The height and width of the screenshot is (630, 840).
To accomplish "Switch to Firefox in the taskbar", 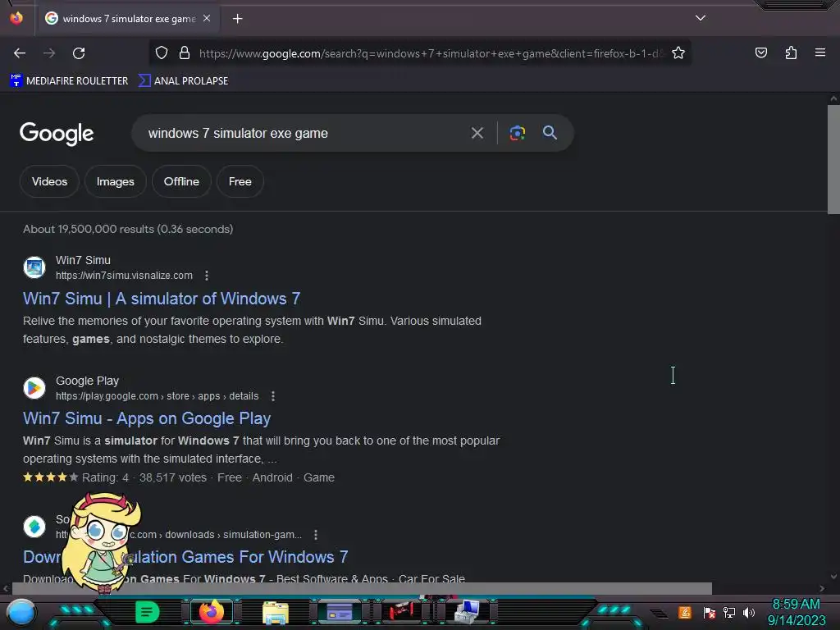I will (211, 612).
